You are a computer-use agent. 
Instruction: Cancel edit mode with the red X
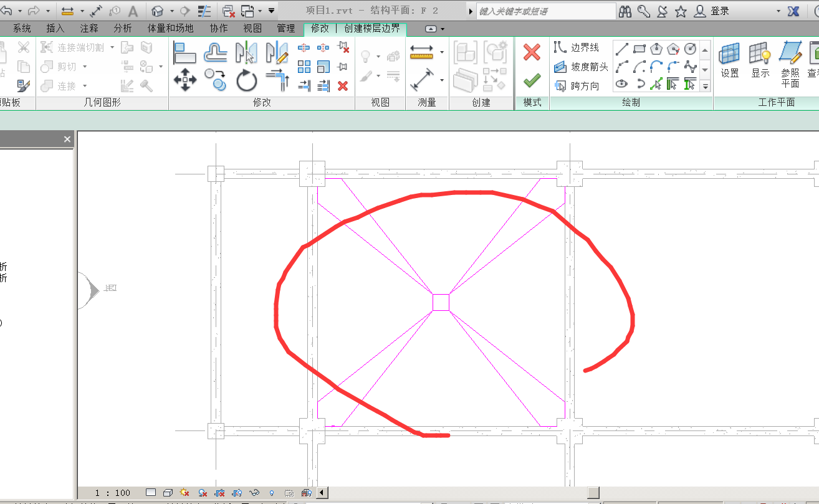532,52
